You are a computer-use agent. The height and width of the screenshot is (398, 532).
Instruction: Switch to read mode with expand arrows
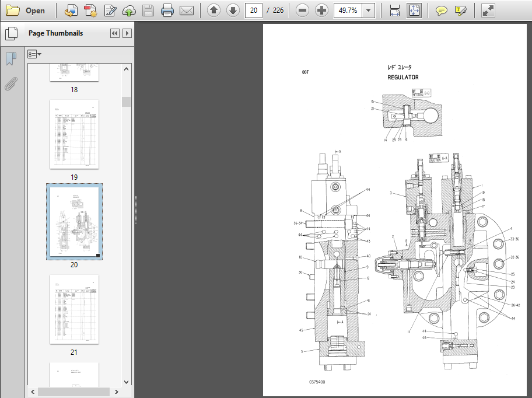coord(488,11)
